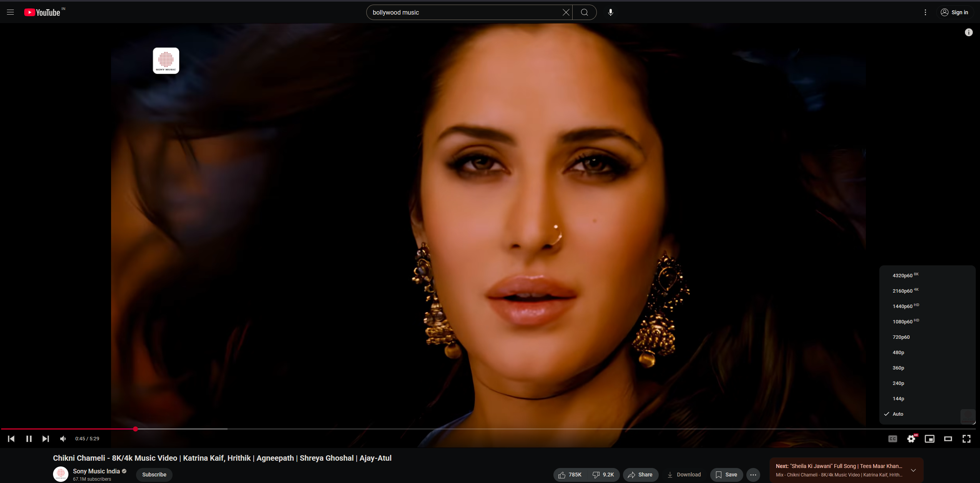This screenshot has height=483, width=980.
Task: Select 1440p60 HD quality
Action: (x=927, y=306)
